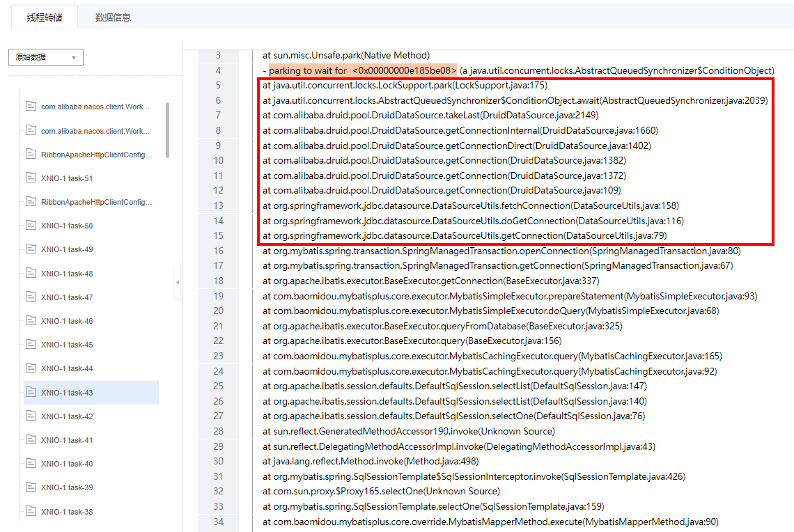Select the 线程转储 tab

(45, 17)
